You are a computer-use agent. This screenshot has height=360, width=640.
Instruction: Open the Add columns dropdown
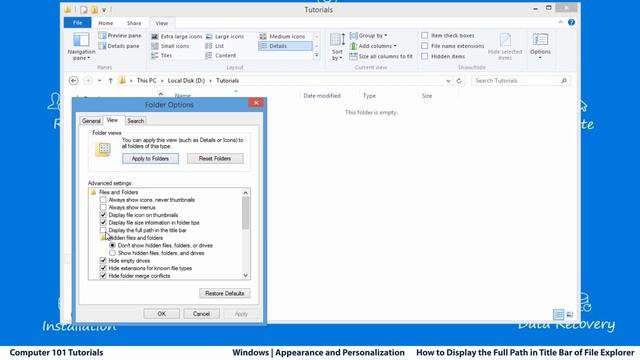[x=373, y=46]
